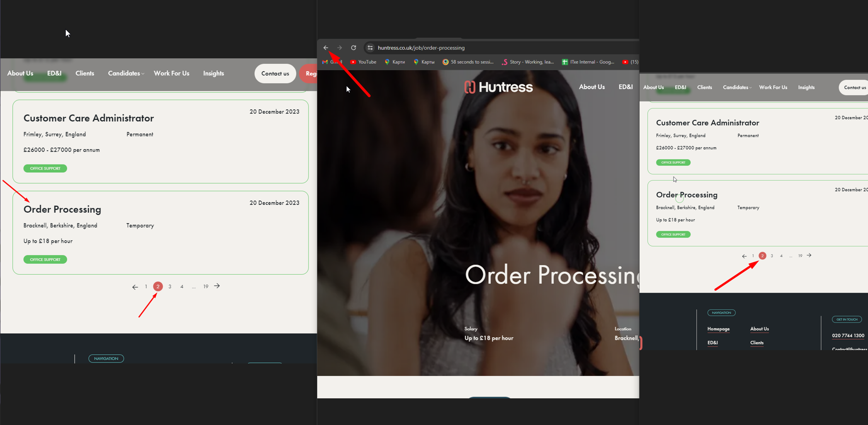Open the Карты maps bookmark
This screenshot has height=425, width=868.
click(424, 62)
